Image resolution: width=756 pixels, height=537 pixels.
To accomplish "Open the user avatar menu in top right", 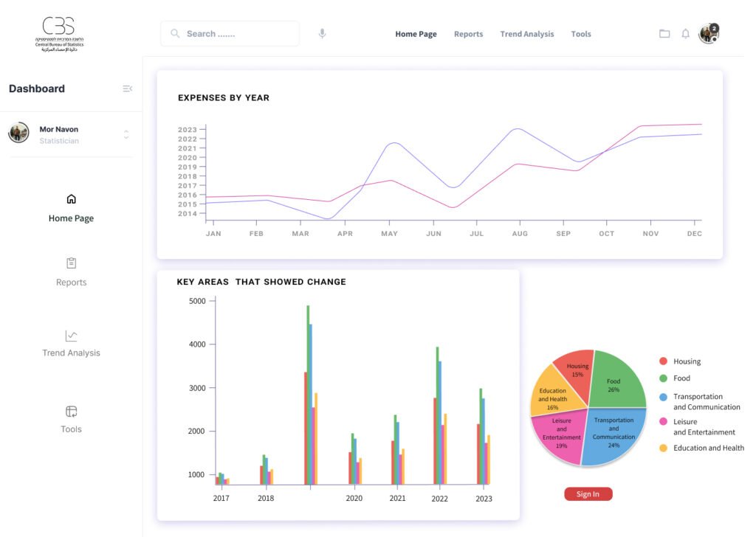I will [708, 34].
